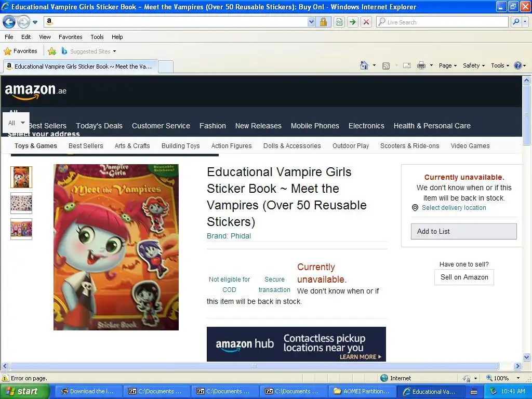
Task: Open the Page command menu
Action: point(447,65)
